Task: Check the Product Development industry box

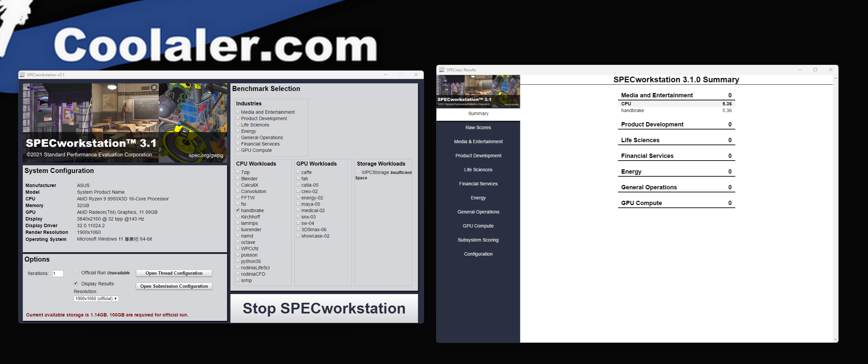Action: 238,118
